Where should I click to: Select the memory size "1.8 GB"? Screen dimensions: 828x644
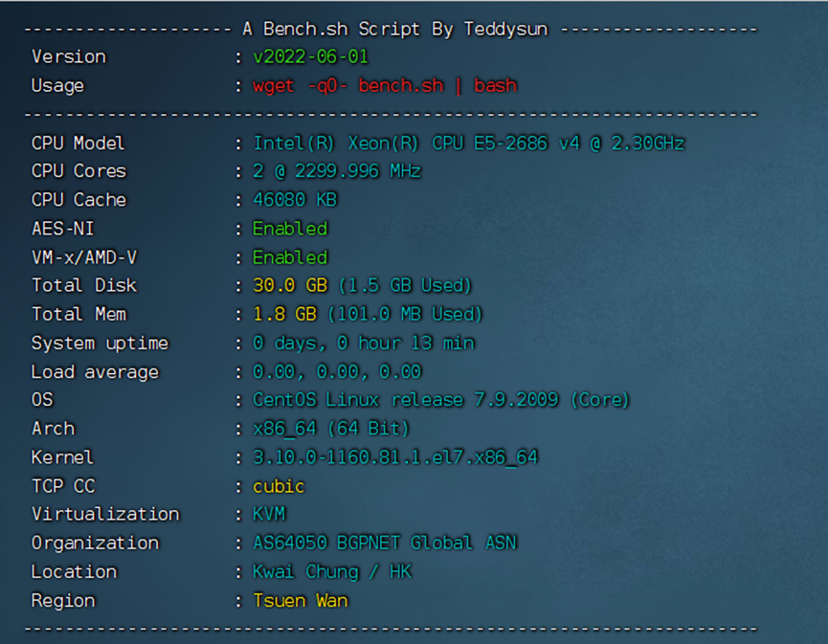click(x=284, y=315)
